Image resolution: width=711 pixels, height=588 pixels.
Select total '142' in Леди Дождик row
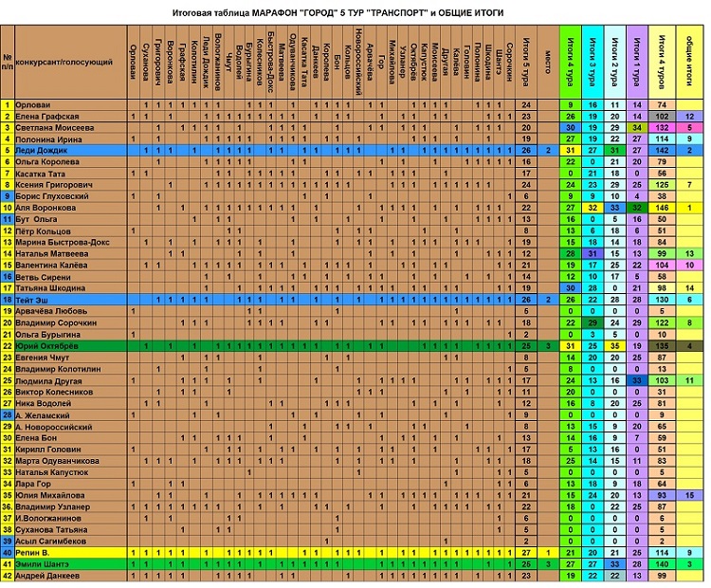pyautogui.click(x=662, y=150)
